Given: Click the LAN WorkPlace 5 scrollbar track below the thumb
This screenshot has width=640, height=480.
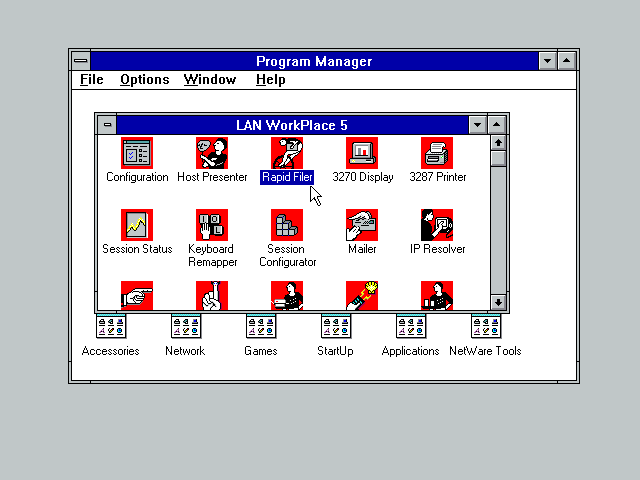Looking at the screenshot, I should (498, 230).
